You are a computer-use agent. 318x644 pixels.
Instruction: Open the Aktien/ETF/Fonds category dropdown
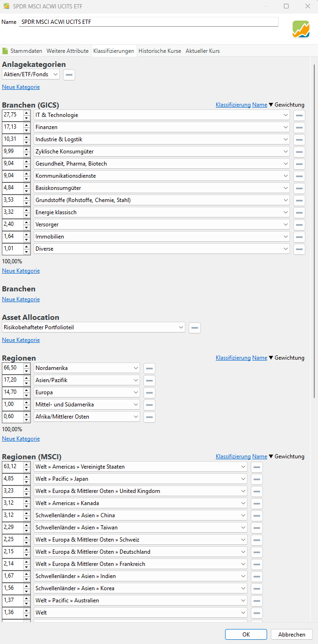31,74
